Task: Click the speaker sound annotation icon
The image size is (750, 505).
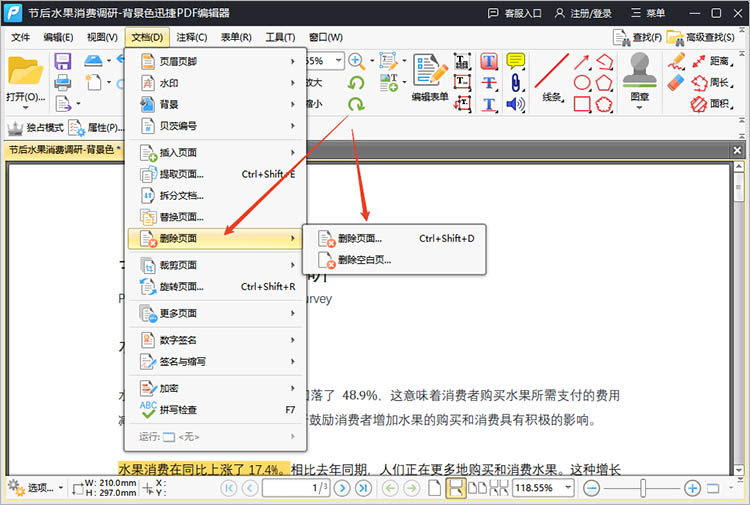Action: [515, 104]
